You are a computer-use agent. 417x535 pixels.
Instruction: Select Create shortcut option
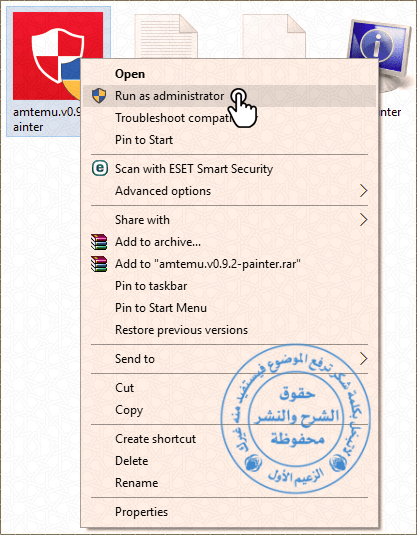pos(229,439)
